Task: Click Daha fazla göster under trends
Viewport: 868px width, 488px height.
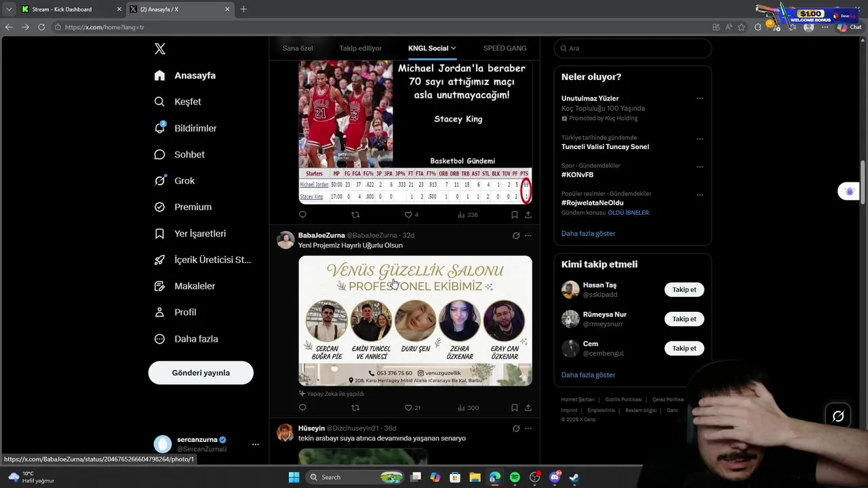Action: coord(588,233)
